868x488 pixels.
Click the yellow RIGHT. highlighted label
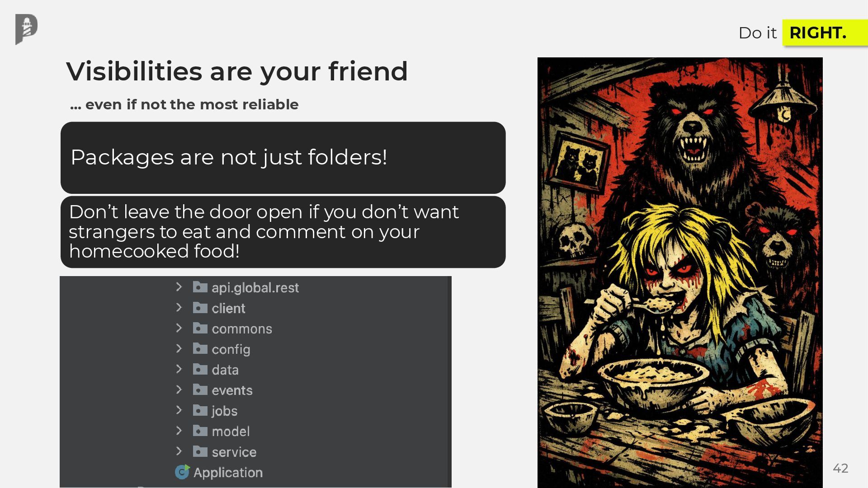[818, 33]
